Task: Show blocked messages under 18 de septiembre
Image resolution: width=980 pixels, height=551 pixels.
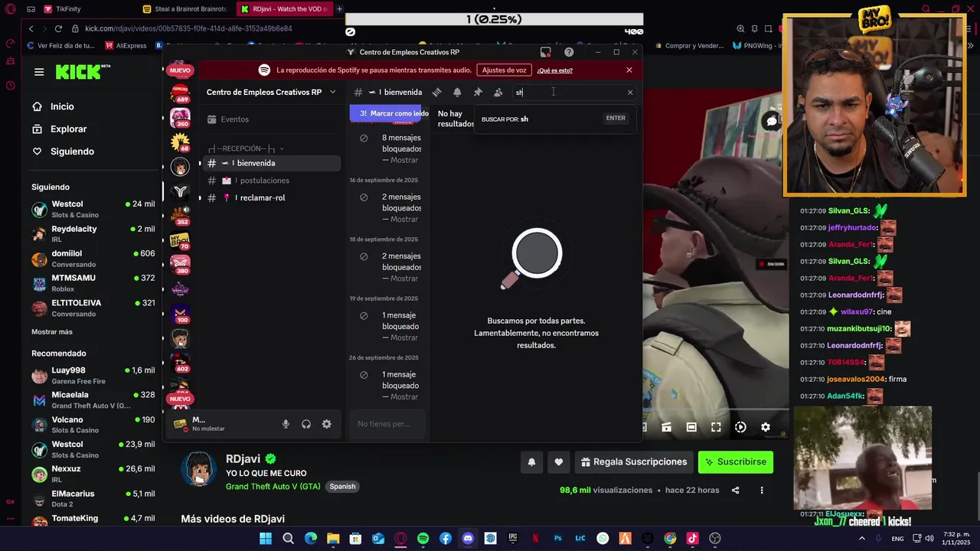Action: pos(404,278)
